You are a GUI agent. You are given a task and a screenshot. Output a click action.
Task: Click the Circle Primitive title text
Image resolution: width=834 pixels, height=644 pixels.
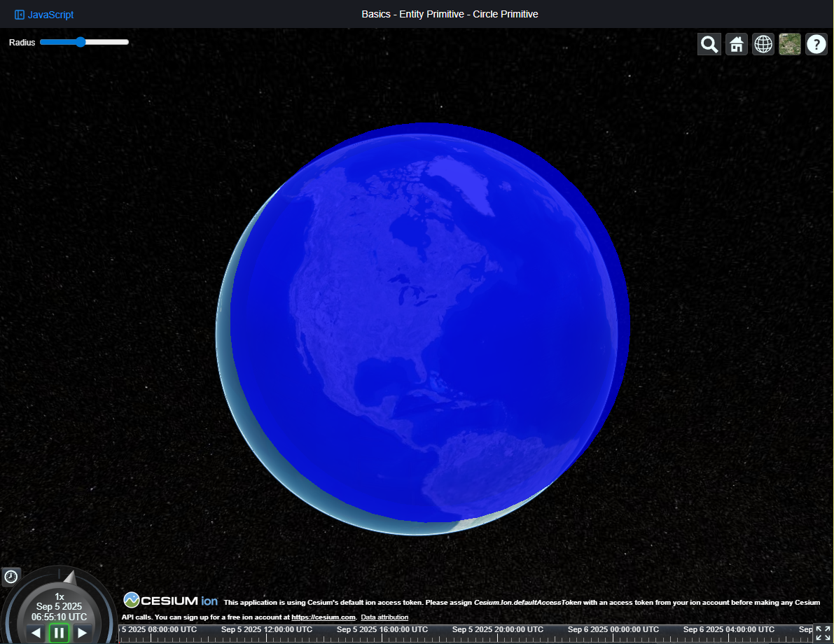click(x=506, y=15)
